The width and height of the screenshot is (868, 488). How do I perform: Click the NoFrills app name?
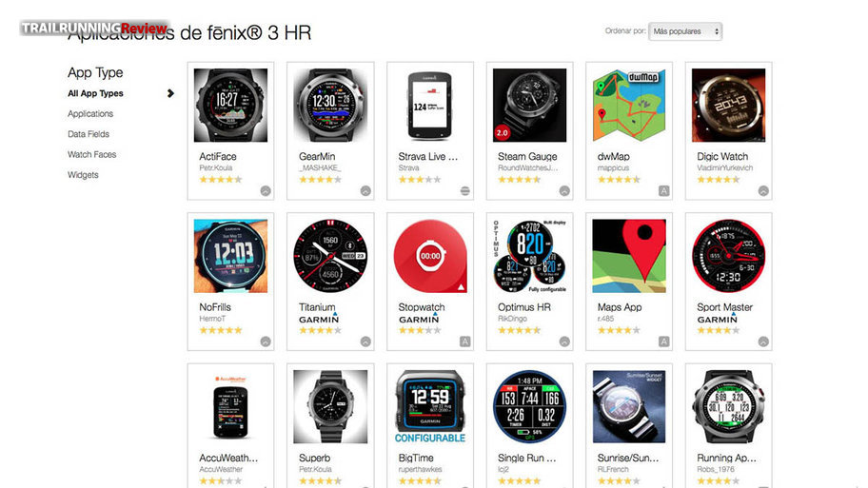[x=215, y=307]
